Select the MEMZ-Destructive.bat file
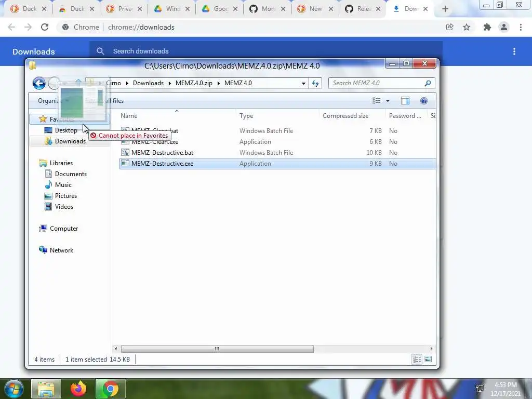 click(162, 153)
